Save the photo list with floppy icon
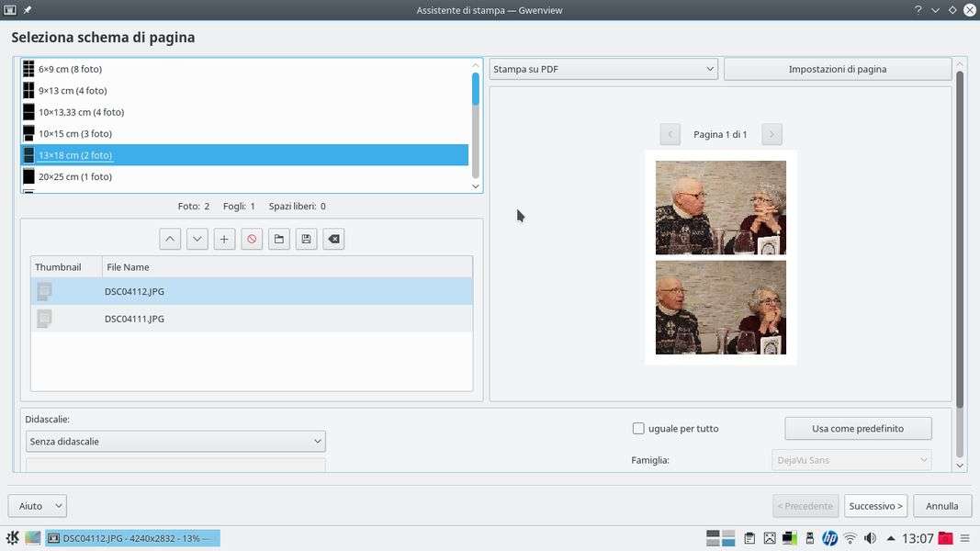Viewport: 980px width, 551px height. point(307,239)
